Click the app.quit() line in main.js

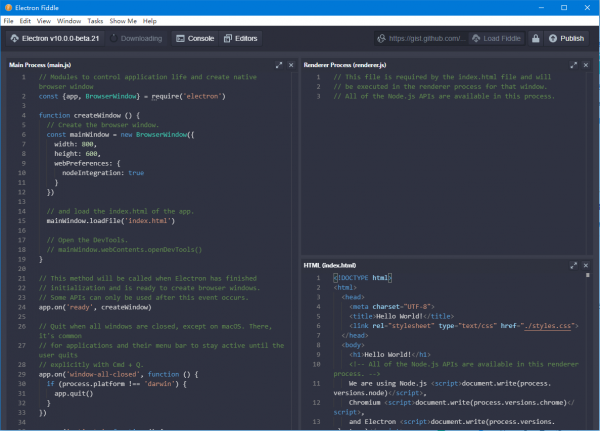click(73, 393)
